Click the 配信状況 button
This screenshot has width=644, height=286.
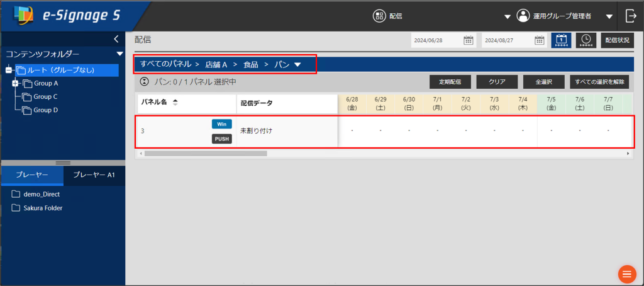tap(618, 40)
